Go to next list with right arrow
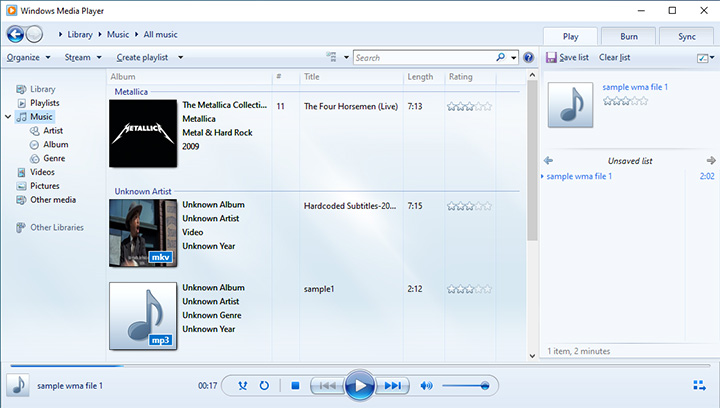Viewport: 720px width, 408px height. (711, 160)
